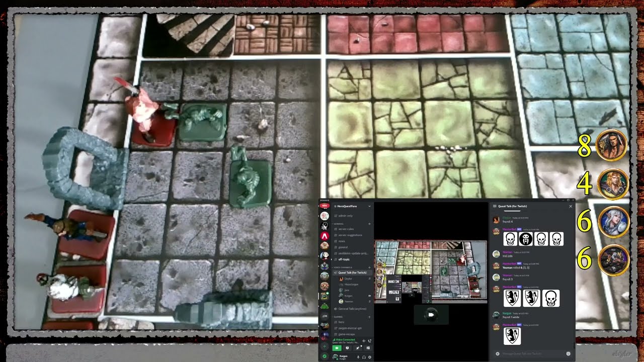Create channel with plus beside GENERAL
The image size is (644, 362).
point(369,224)
